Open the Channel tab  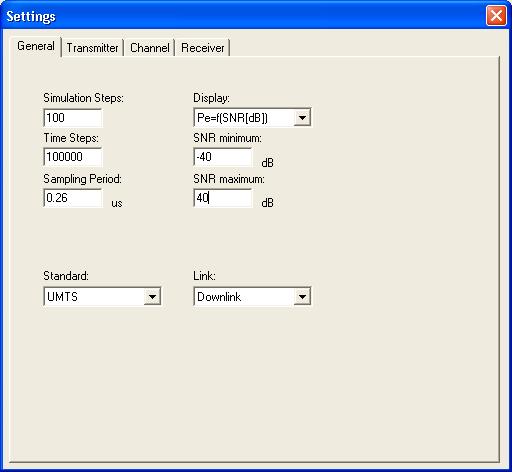pos(150,48)
